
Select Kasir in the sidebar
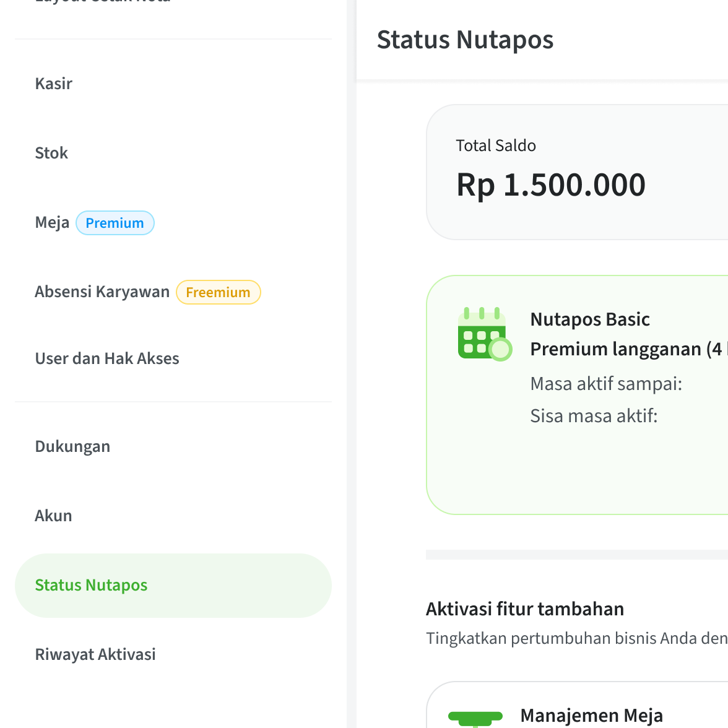(54, 84)
